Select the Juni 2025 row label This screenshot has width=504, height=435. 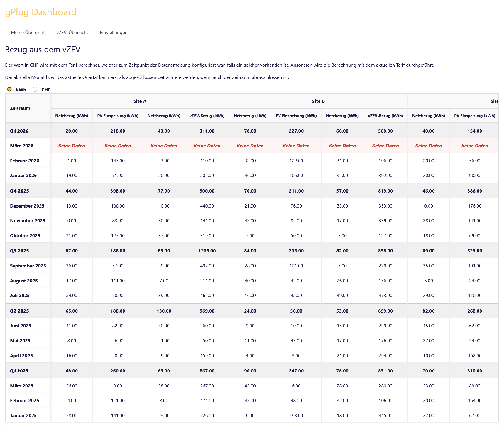21,326
